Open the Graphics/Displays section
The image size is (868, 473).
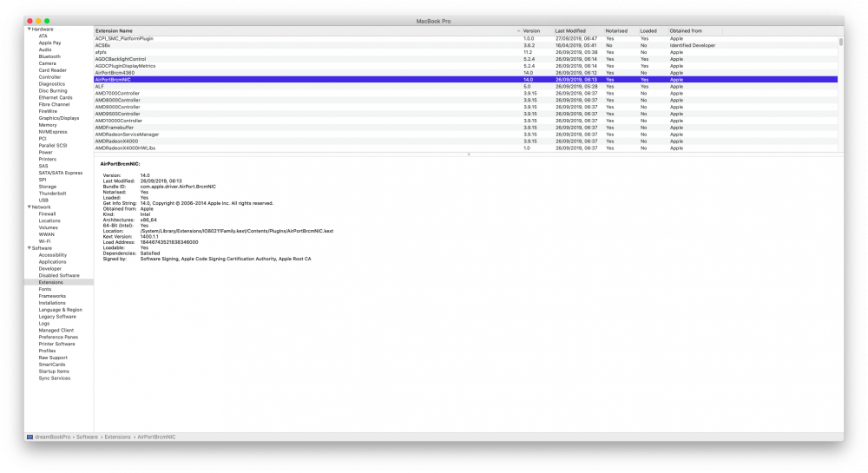[x=59, y=118]
